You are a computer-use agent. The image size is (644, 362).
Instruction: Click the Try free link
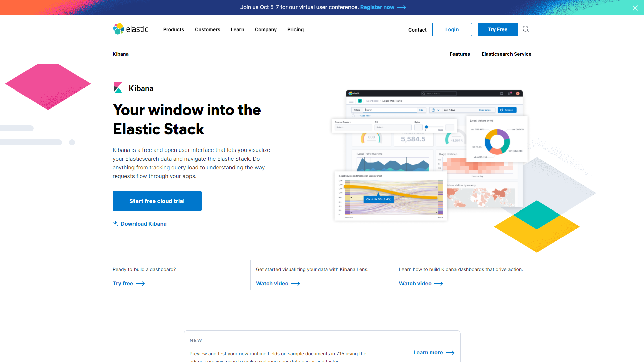pyautogui.click(x=123, y=284)
